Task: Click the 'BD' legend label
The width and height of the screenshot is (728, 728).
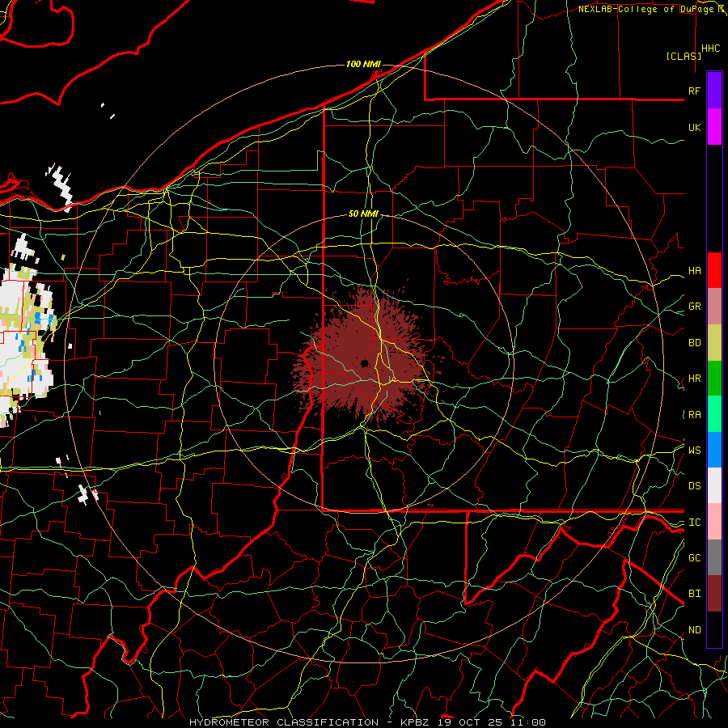Action: point(694,343)
